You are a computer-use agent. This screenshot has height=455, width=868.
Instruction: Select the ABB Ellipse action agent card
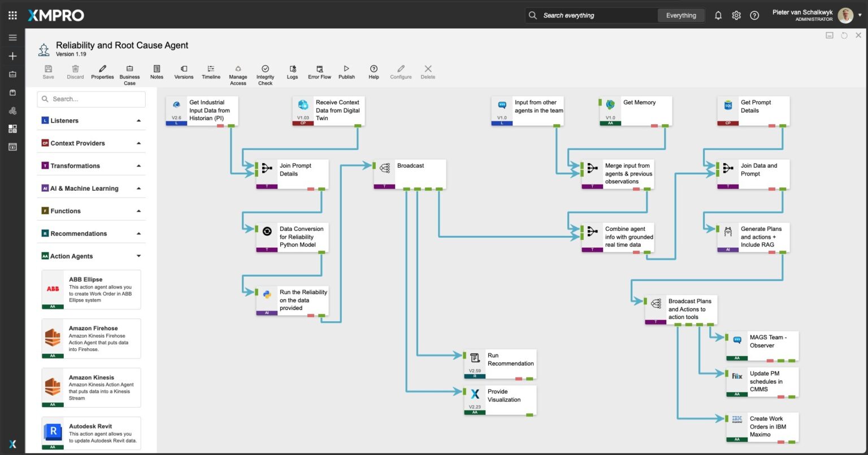91,290
